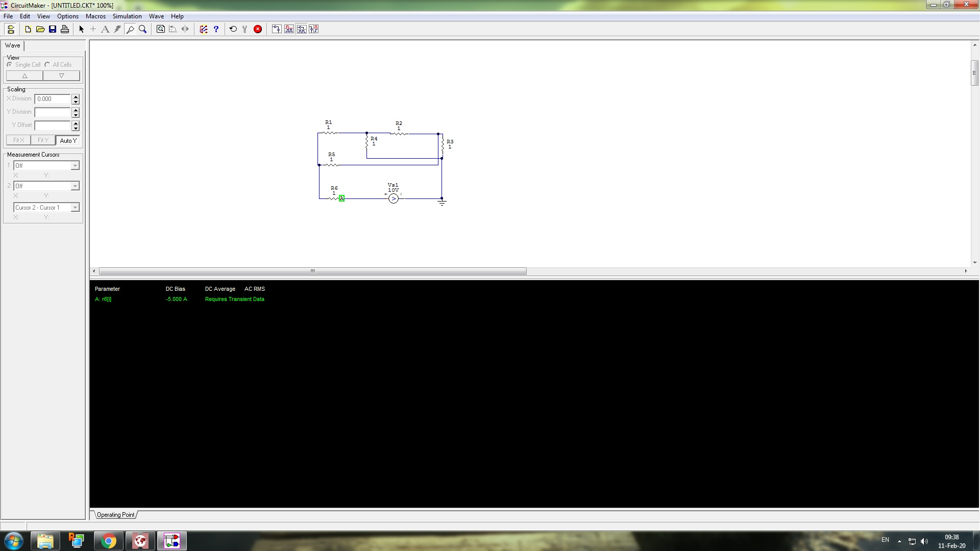
Task: Open the Cursor 2 - Cursor 1 dropdown
Action: pyautogui.click(x=75, y=207)
